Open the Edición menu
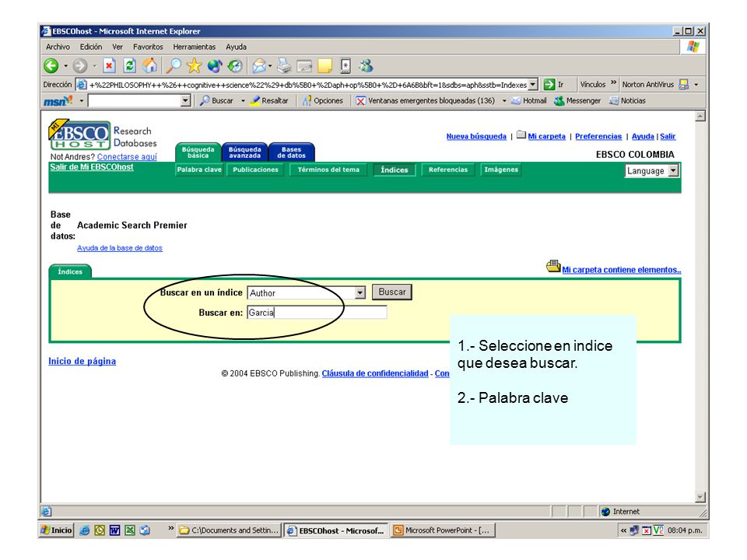The width and height of the screenshot is (747, 560). (91, 47)
